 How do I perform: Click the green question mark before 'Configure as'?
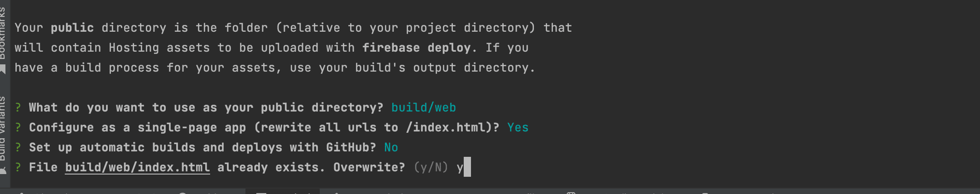tap(18, 127)
